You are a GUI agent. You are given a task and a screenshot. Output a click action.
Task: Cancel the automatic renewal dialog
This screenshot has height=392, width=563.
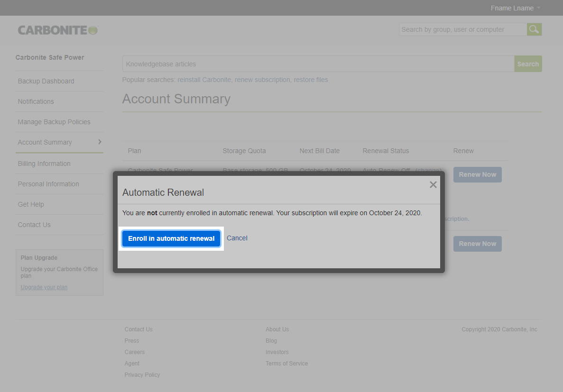tap(237, 238)
